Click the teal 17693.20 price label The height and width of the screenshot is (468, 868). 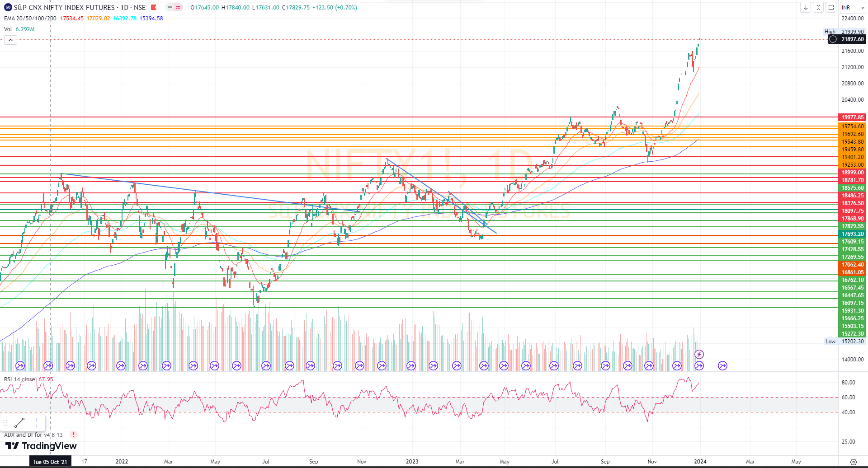click(x=853, y=234)
